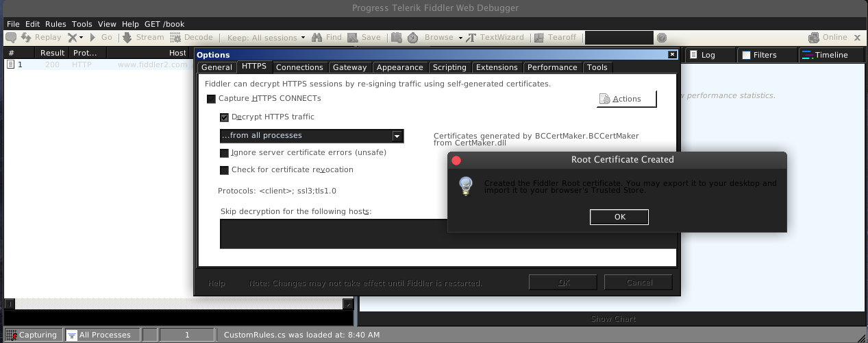This screenshot has height=343, width=868.
Task: Toggle Capturing in status bar
Action: click(x=34, y=335)
